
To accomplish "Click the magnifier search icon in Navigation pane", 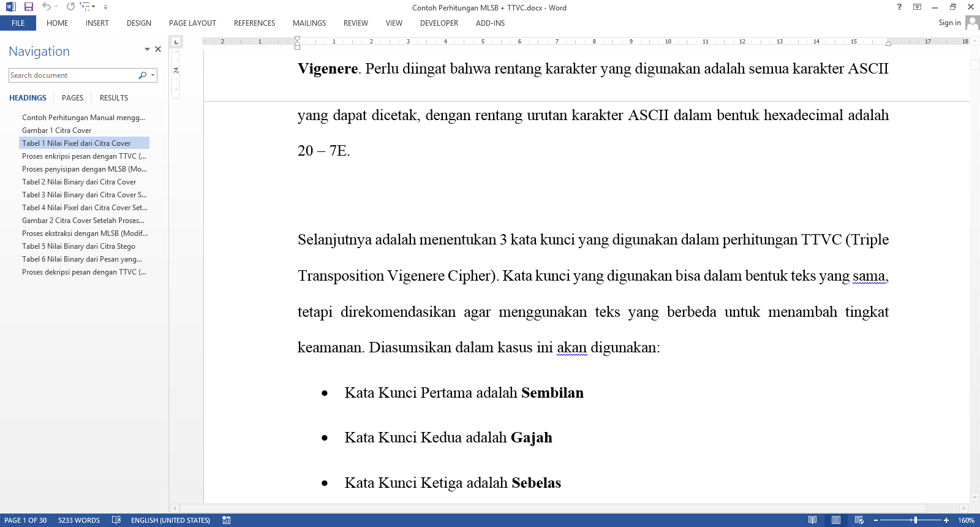I will (x=142, y=75).
